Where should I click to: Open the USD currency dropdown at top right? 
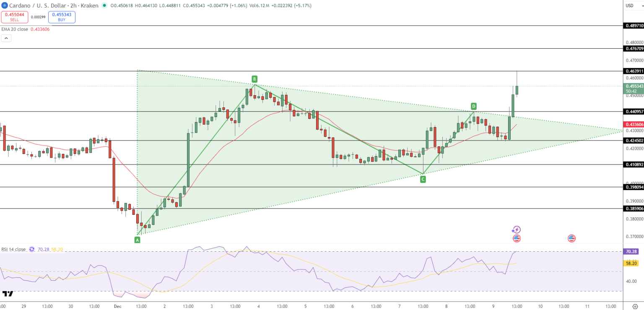pos(631,6)
